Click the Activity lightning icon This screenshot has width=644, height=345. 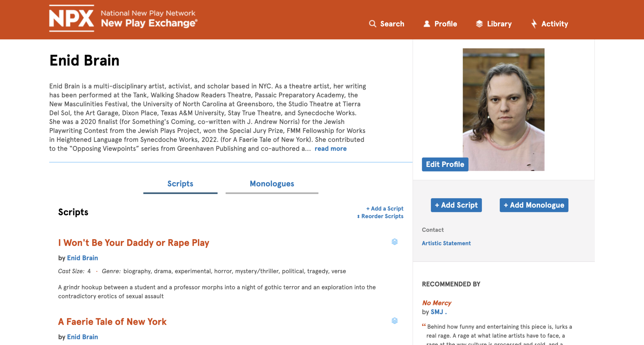[534, 24]
